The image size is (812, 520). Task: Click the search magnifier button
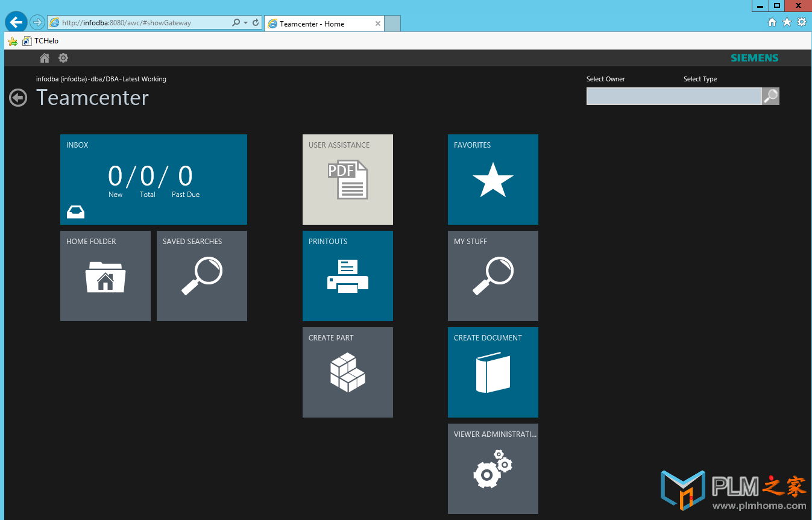(770, 96)
